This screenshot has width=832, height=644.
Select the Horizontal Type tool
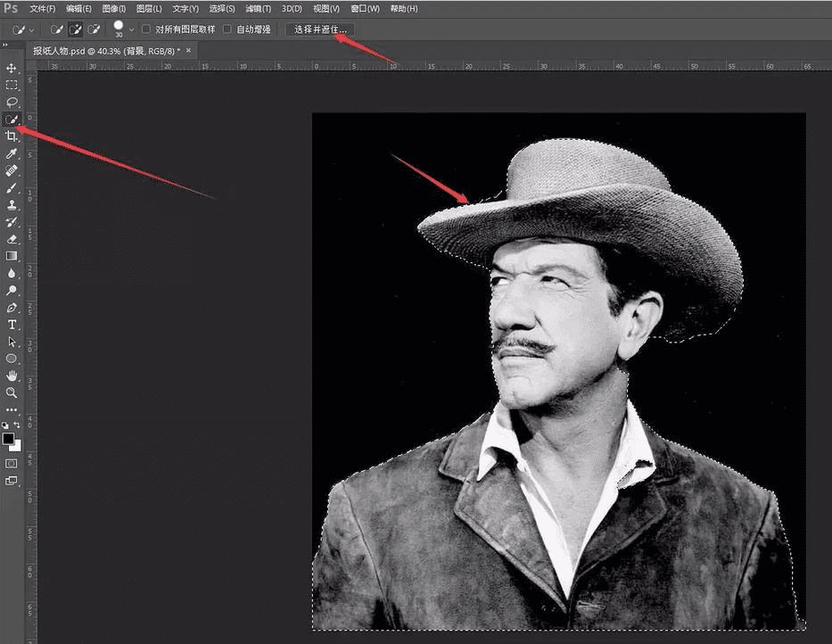tap(12, 325)
